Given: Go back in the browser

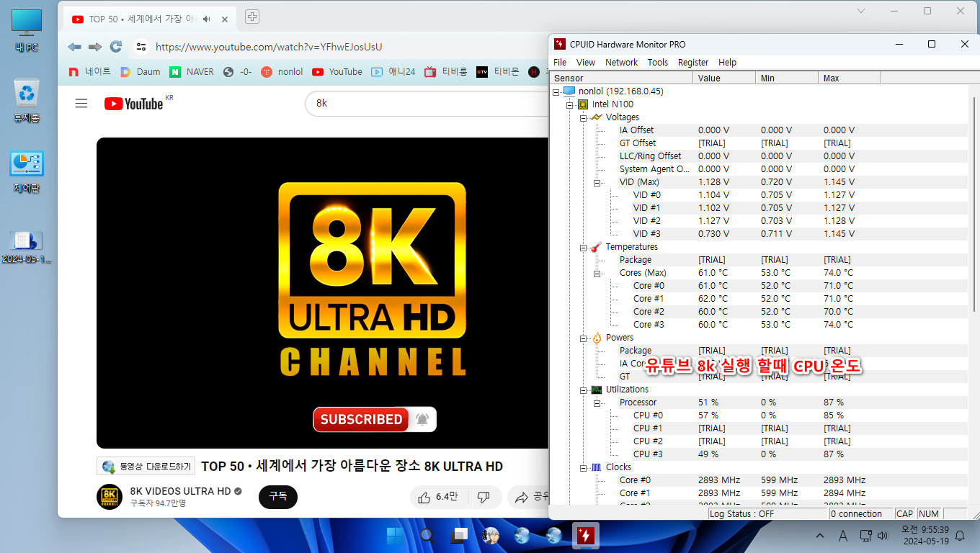Looking at the screenshot, I should [74, 47].
